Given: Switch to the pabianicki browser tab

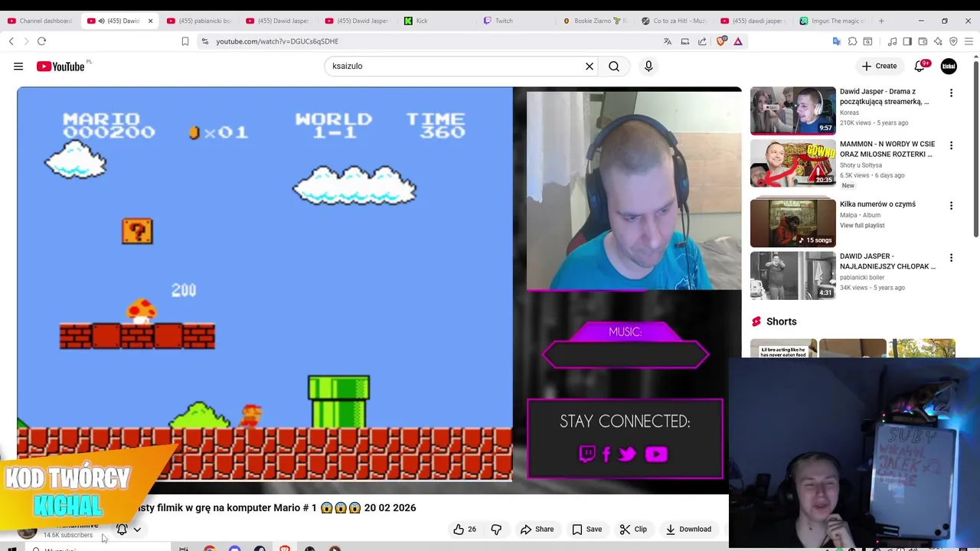Looking at the screenshot, I should (x=199, y=21).
